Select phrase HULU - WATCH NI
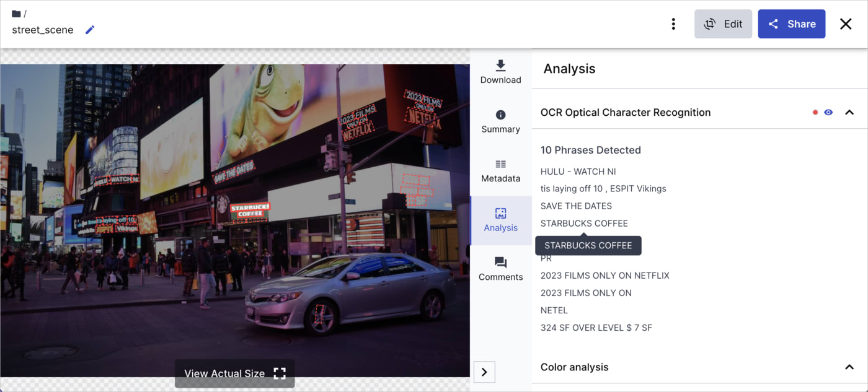The height and width of the screenshot is (392, 868). [x=578, y=172]
